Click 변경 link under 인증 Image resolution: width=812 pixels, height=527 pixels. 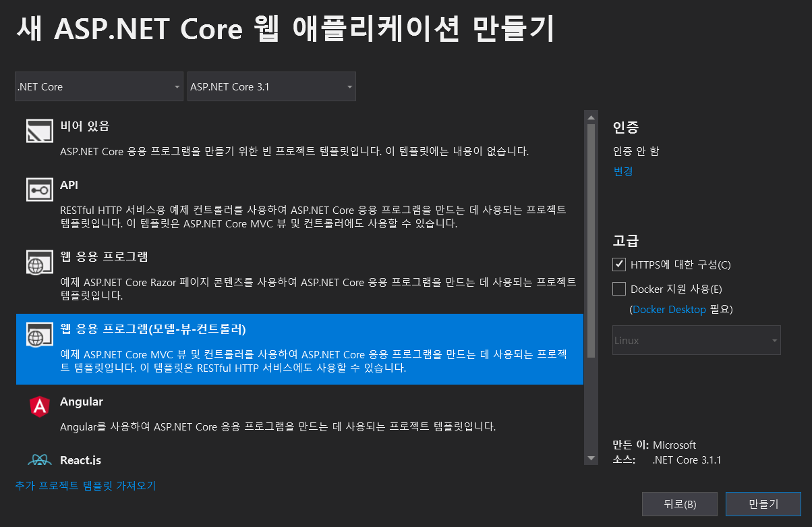pos(623,171)
